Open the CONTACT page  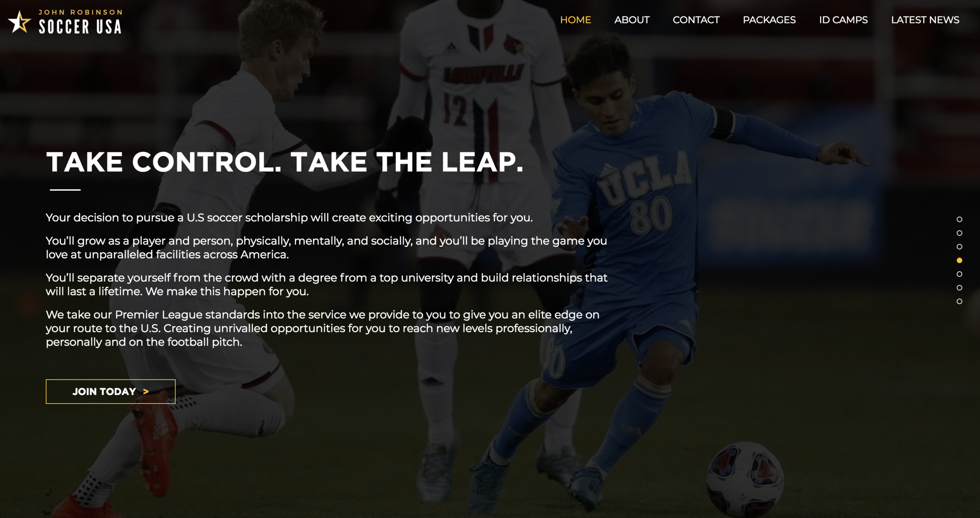click(x=696, y=20)
